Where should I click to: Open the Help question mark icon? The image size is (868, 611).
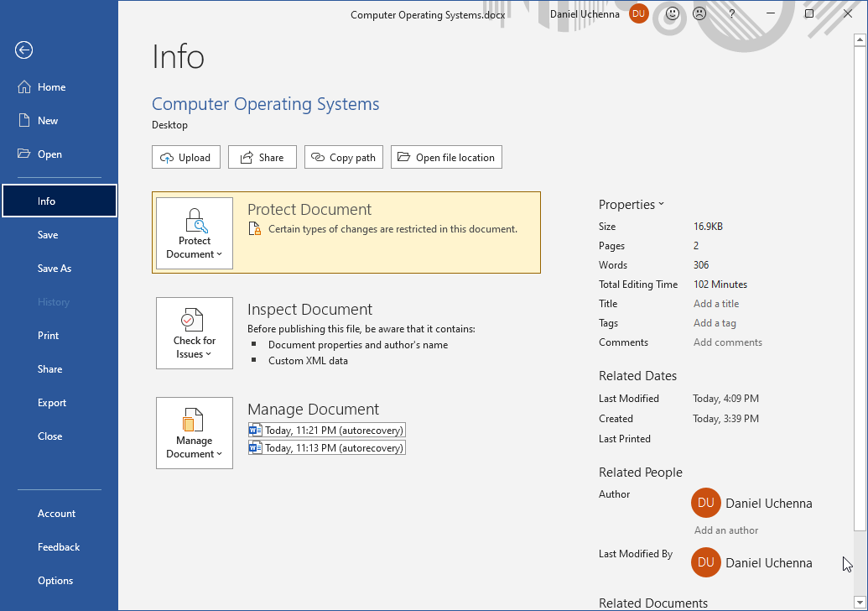click(x=732, y=13)
